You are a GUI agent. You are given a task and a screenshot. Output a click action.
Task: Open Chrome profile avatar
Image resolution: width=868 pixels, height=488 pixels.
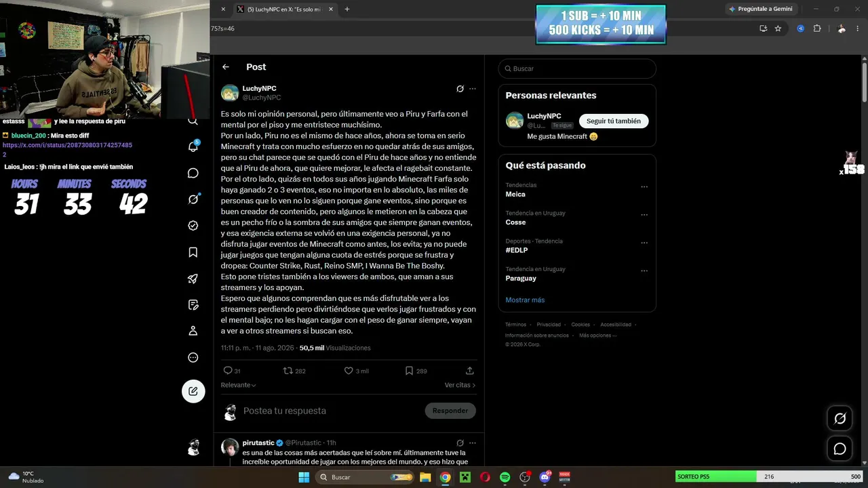[842, 28]
